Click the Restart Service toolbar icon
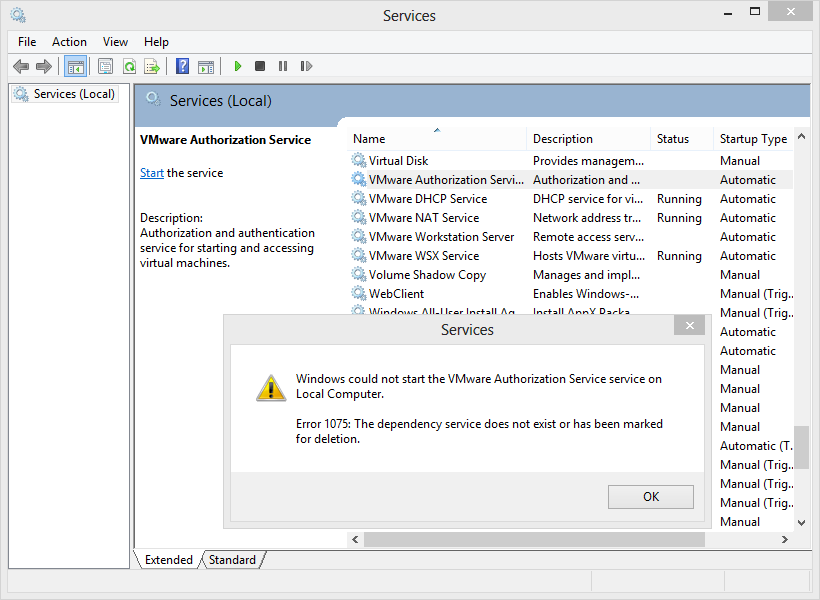The width and height of the screenshot is (820, 600). coord(306,67)
